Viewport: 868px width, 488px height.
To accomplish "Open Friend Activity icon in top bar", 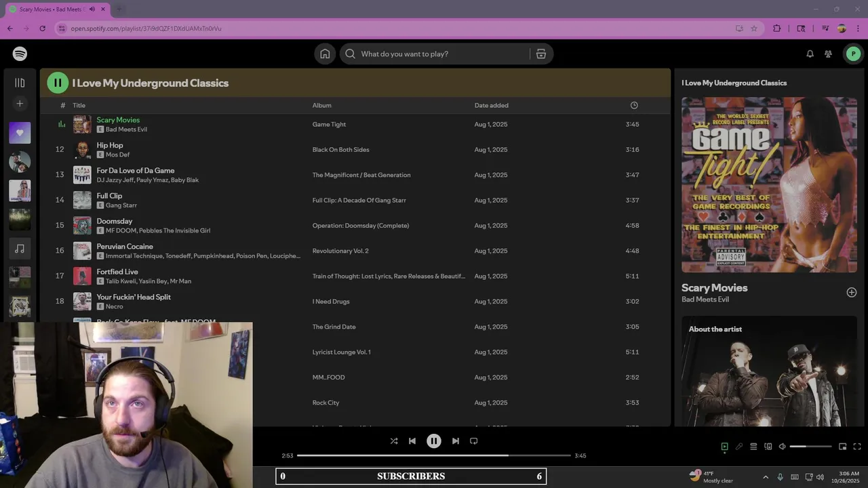I will (x=828, y=54).
